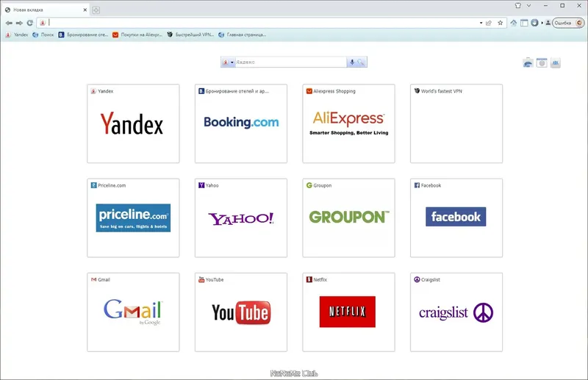Image resolution: width=588 pixels, height=380 pixels.
Task: Click the people group icon at the top right
Action: (556, 63)
